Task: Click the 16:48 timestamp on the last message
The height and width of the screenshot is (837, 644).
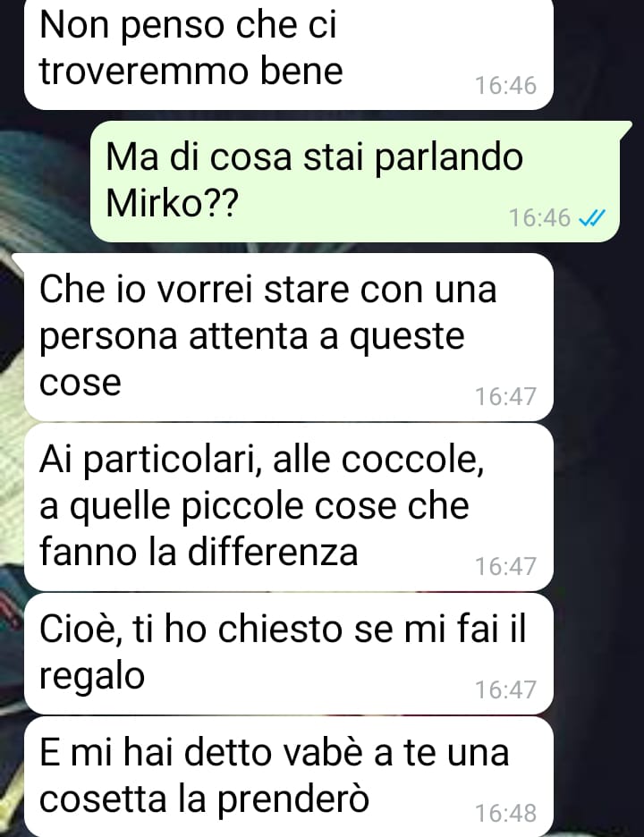Action: (x=505, y=813)
